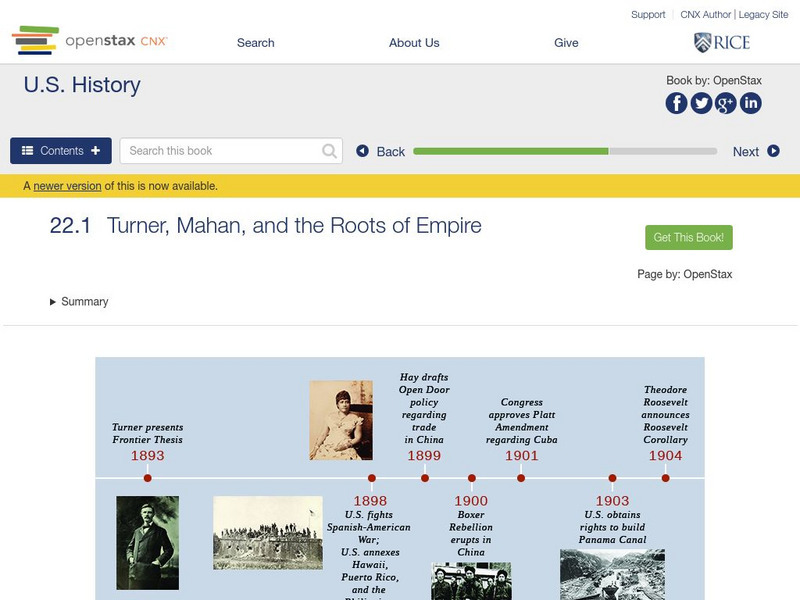
Task: Open the Search menu item
Action: pyautogui.click(x=256, y=43)
